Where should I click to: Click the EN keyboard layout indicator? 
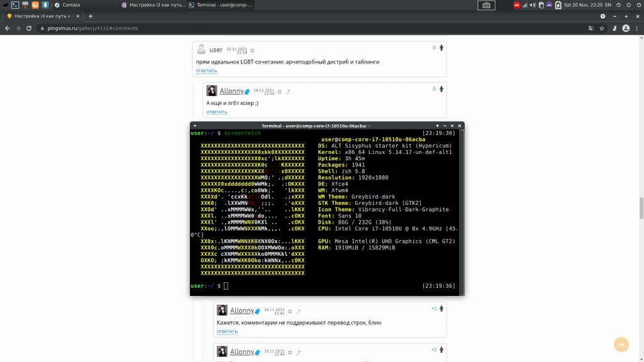[608, 5]
